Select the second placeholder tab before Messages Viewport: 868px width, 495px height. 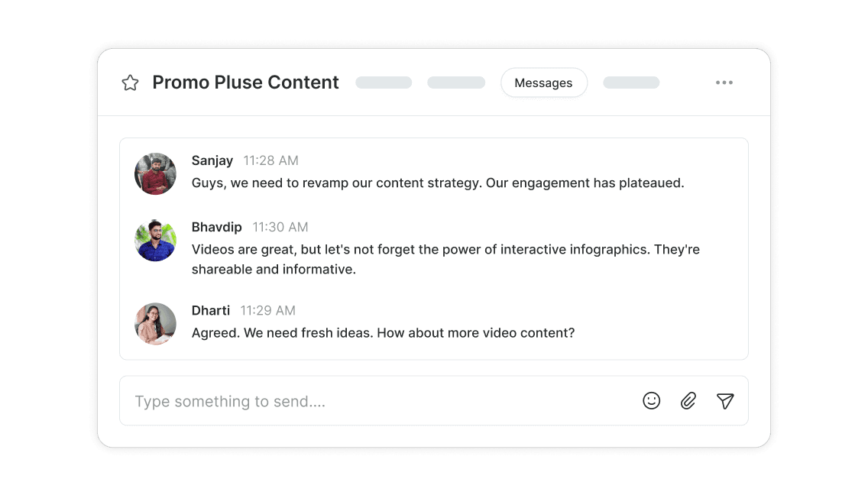click(456, 82)
